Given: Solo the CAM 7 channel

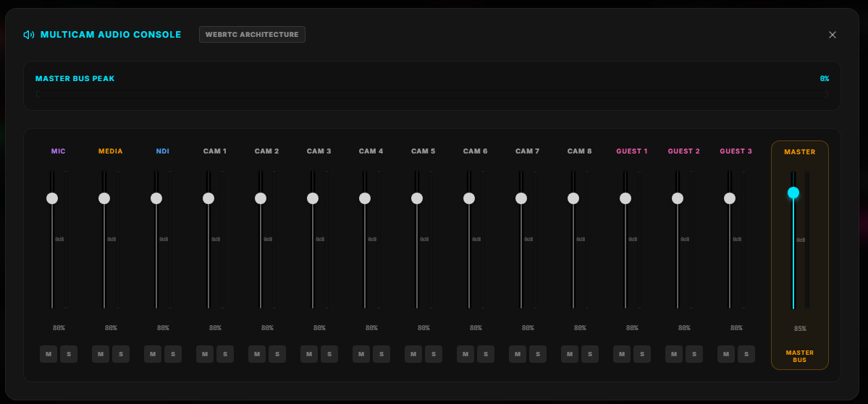Looking at the screenshot, I should tap(537, 354).
